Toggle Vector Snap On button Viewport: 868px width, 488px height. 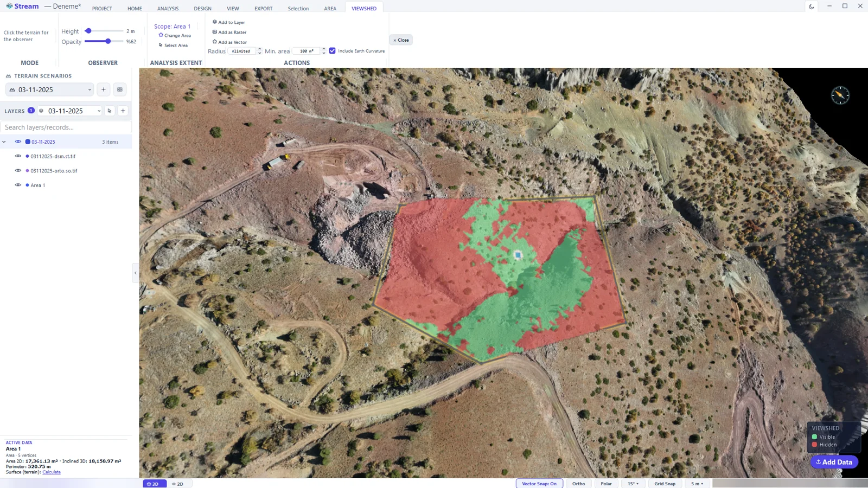point(539,484)
